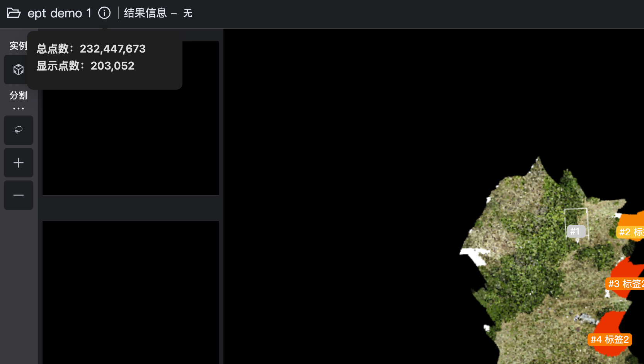Click the minus button in left toolbar
644x364 pixels.
click(18, 195)
